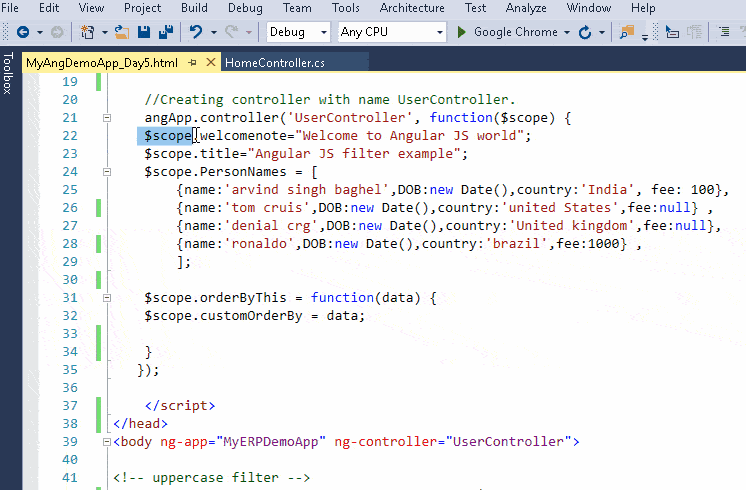Open dropdown next to the Refresh icon
Image resolution: width=746 pixels, height=490 pixels.
[x=602, y=32]
